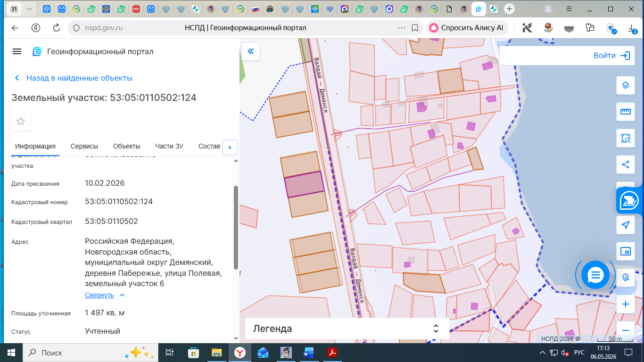Screen dimensions: 644x362
Task: Open Task View on the taskbar
Action: tap(170, 353)
